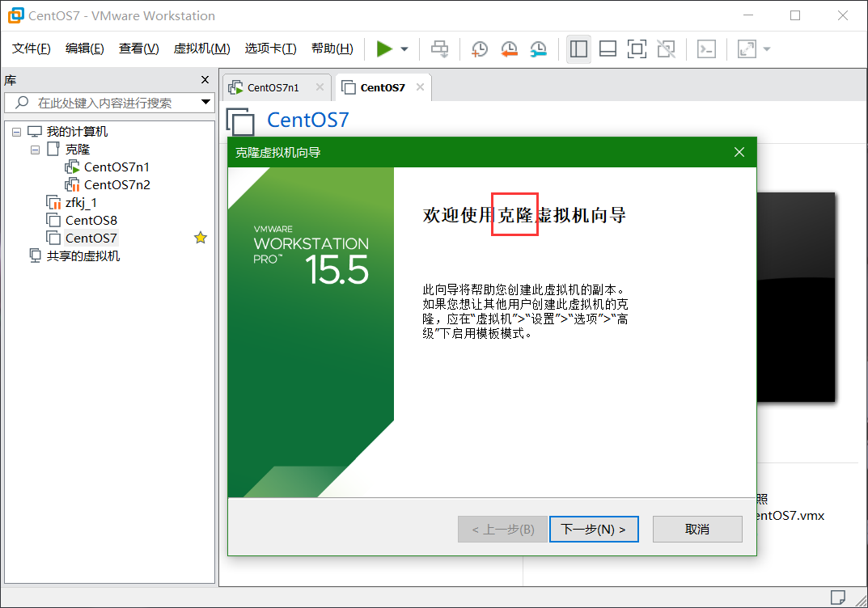Select CentOS8 in the library tree
868x608 pixels.
coord(91,220)
